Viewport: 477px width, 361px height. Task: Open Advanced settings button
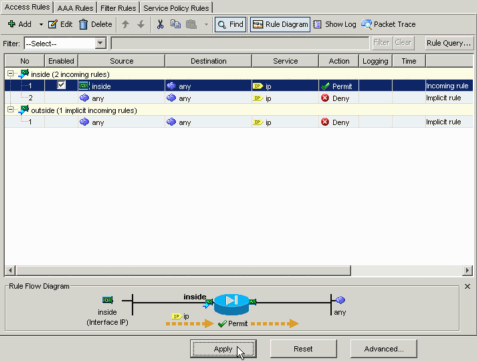point(383,349)
